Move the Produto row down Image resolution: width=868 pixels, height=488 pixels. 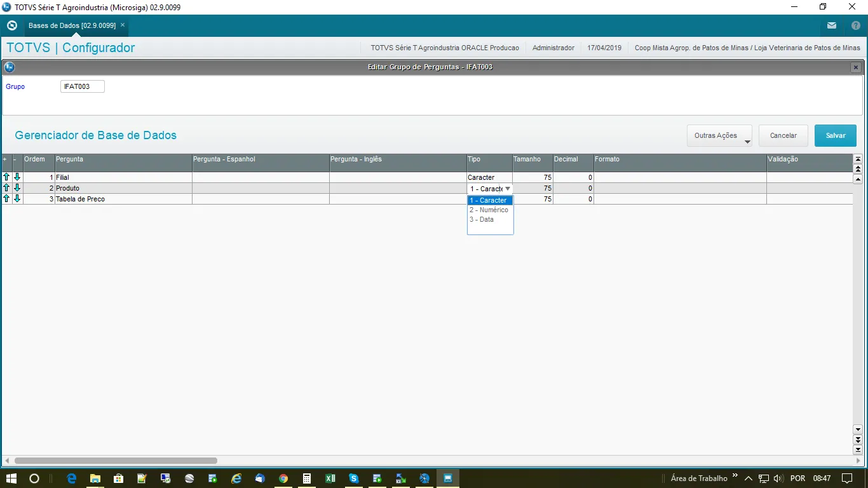tap(17, 188)
